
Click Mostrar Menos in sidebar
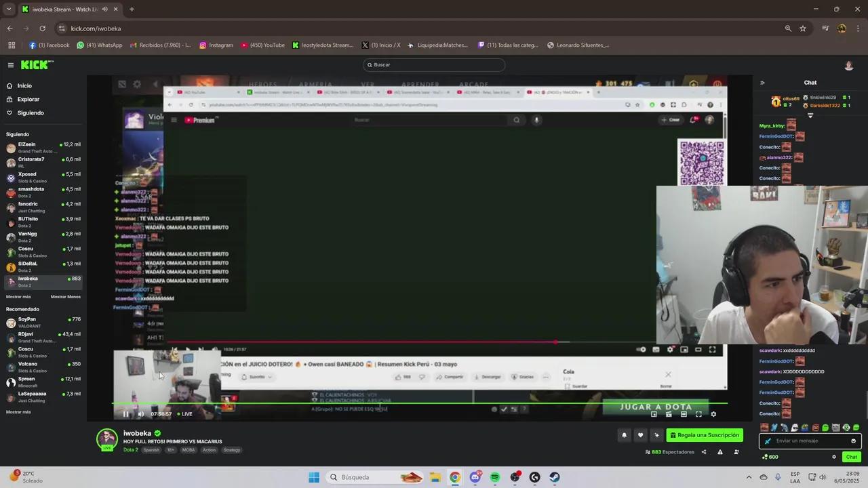pos(66,297)
